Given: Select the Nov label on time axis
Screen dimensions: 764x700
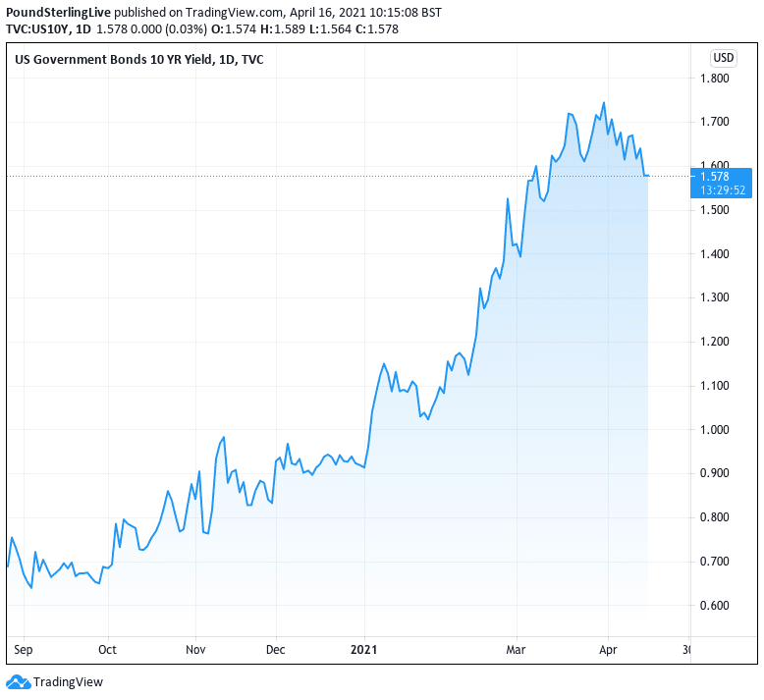Looking at the screenshot, I should click(194, 649).
